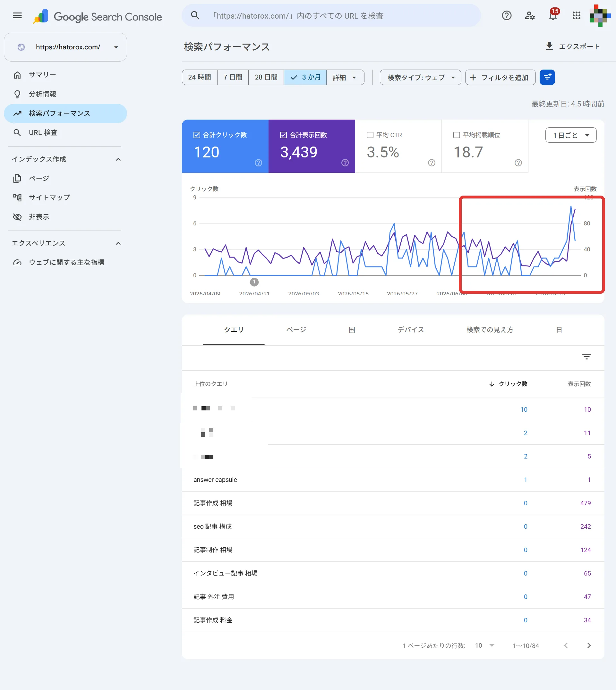Open 分析情報 in sidebar
The height and width of the screenshot is (690, 616).
point(65,94)
